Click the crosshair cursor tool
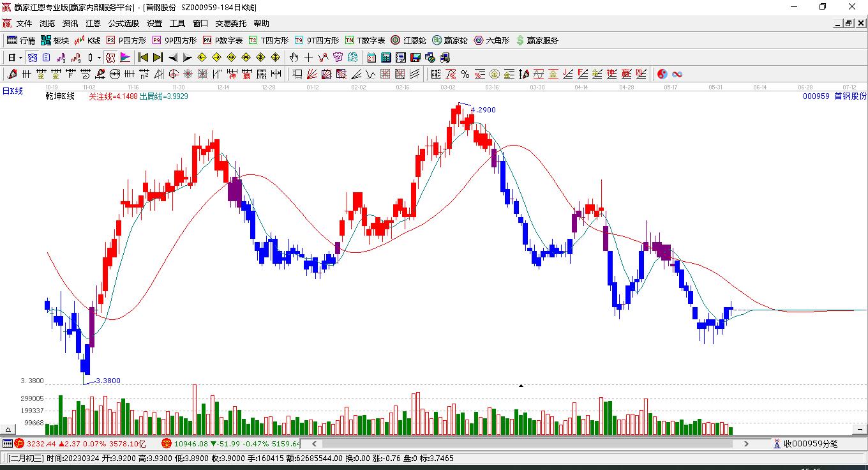The width and height of the screenshot is (868, 470). 308,57
